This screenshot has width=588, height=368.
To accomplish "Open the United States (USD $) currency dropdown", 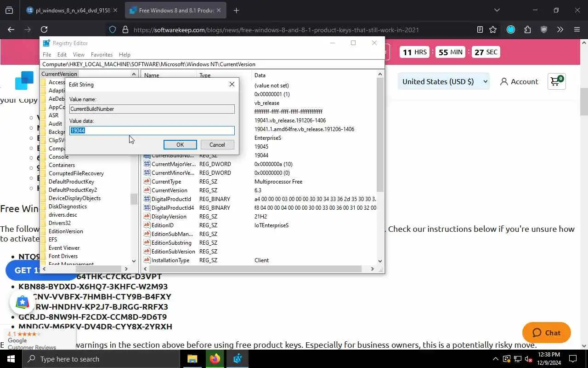I will [x=444, y=81].
